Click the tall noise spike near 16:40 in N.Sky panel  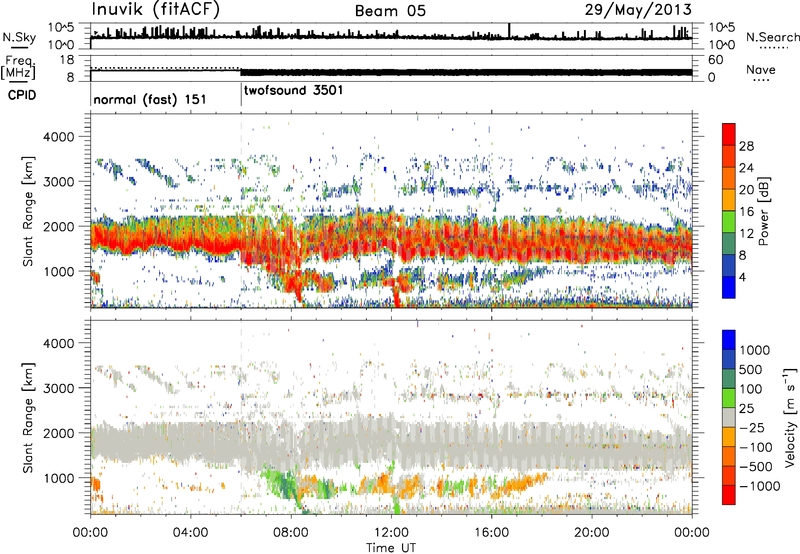point(509,31)
